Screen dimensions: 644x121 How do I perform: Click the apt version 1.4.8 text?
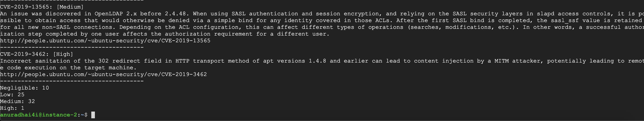pyautogui.click(x=317, y=61)
